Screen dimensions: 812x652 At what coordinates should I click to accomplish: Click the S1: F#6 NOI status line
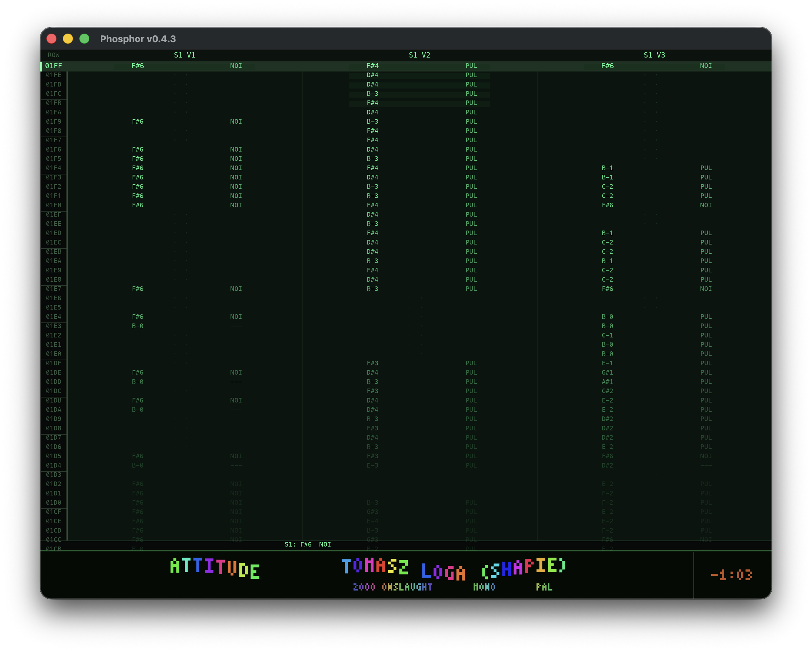point(308,545)
